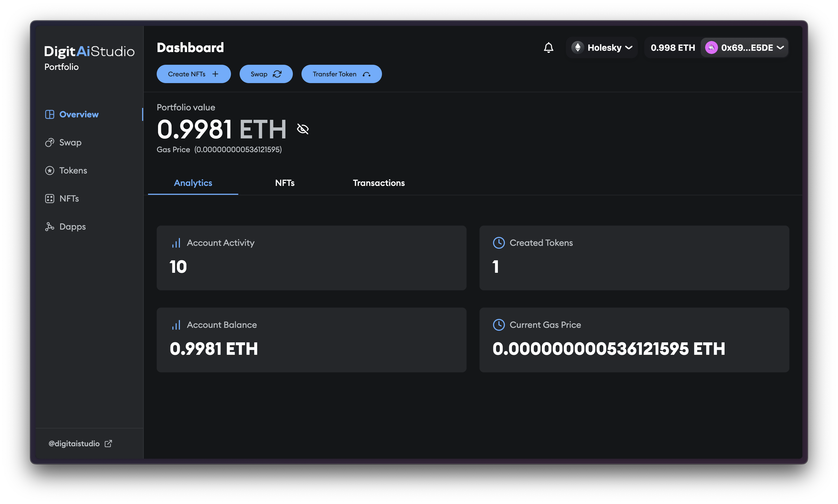This screenshot has width=838, height=504.
Task: Click the chevron next to the wallet address
Action: [780, 47]
